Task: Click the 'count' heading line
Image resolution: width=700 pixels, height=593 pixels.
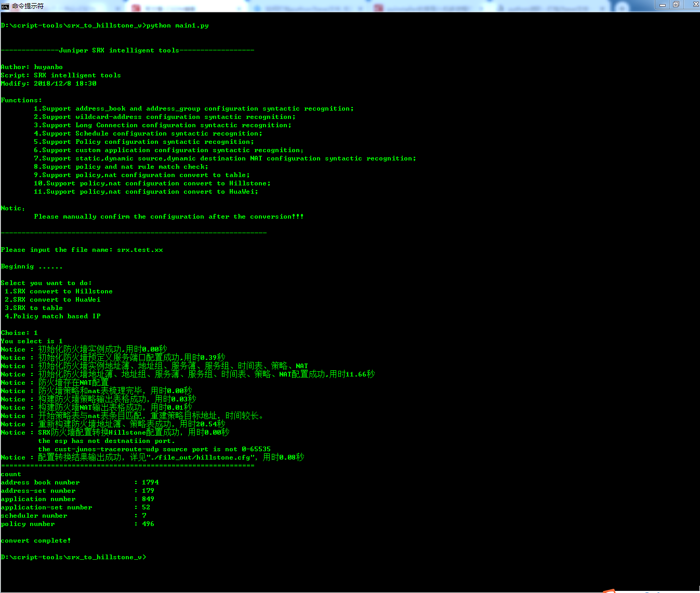Action: tap(11, 474)
